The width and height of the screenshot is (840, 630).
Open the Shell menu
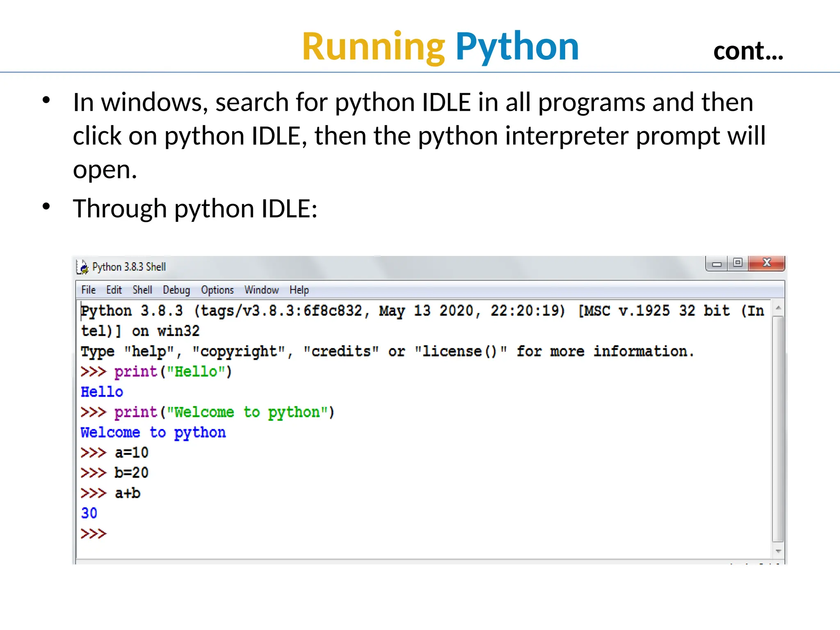click(142, 290)
